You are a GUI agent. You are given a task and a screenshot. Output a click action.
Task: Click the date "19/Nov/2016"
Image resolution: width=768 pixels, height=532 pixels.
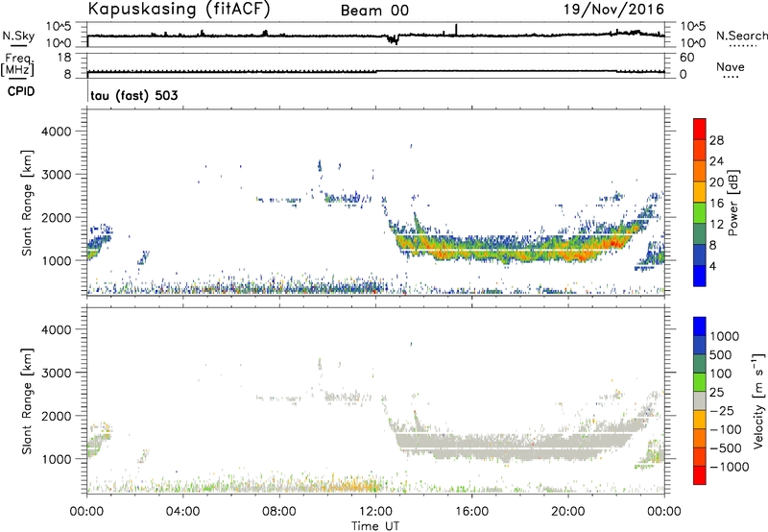pyautogui.click(x=613, y=9)
